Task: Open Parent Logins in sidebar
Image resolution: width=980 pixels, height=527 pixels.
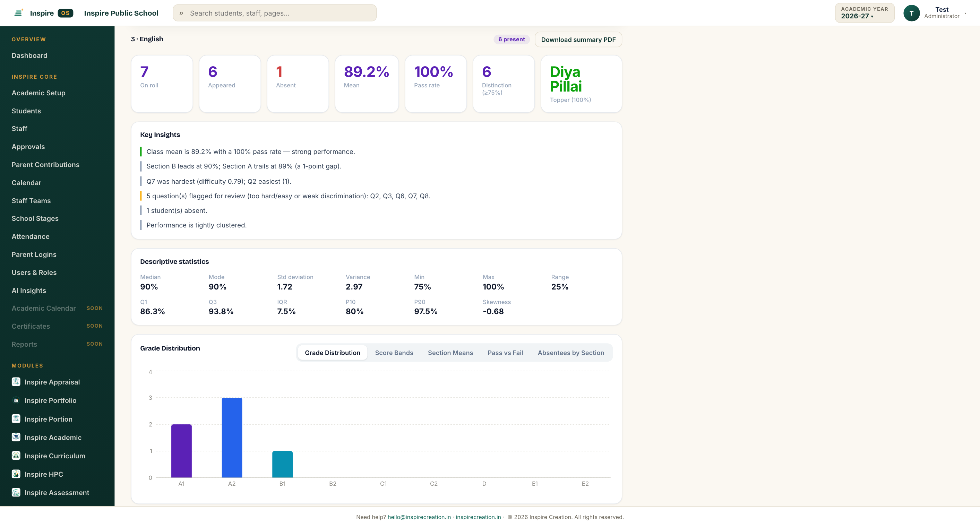Action: click(34, 254)
